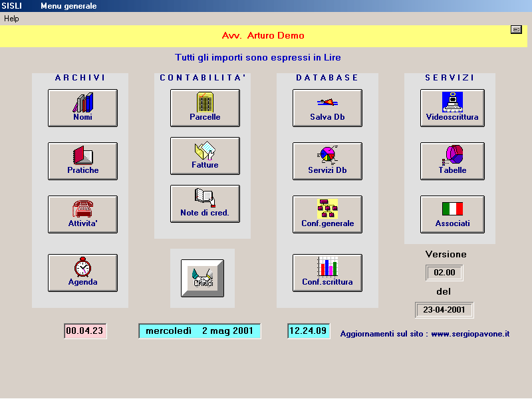
Task: Open the Help menu
Action: click(x=11, y=19)
